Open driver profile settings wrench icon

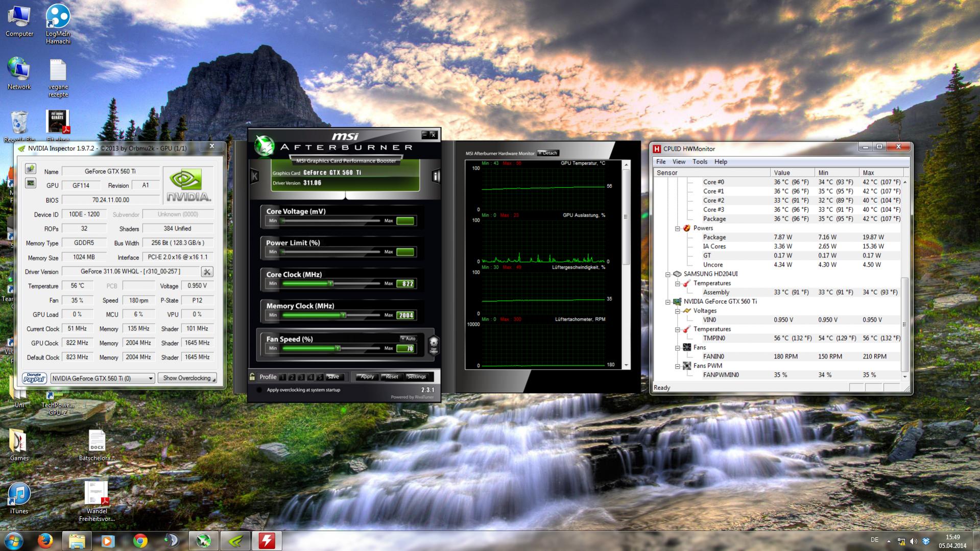pyautogui.click(x=207, y=272)
